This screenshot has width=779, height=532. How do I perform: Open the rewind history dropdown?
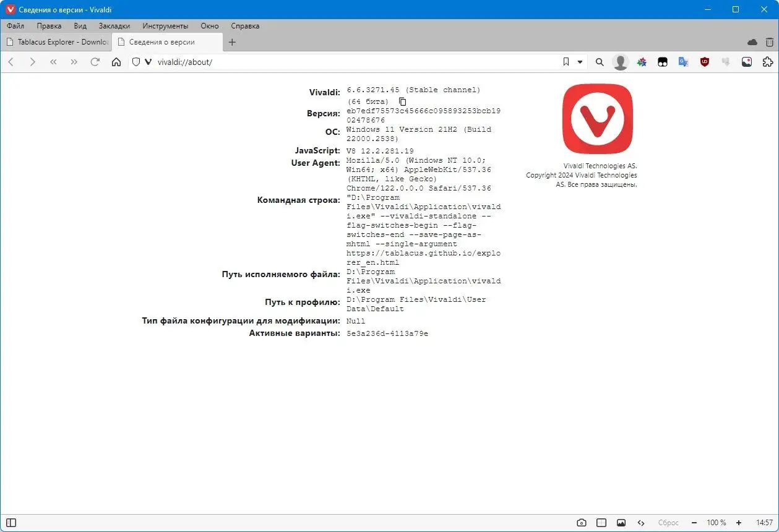pyautogui.click(x=53, y=62)
